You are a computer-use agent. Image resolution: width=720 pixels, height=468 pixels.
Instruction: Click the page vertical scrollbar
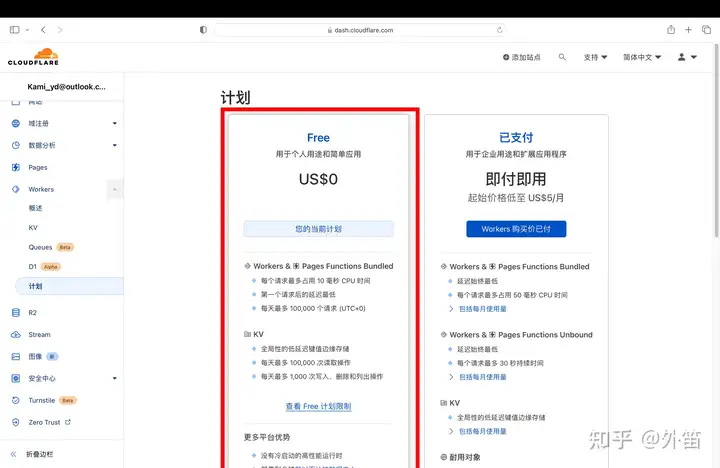(716, 141)
